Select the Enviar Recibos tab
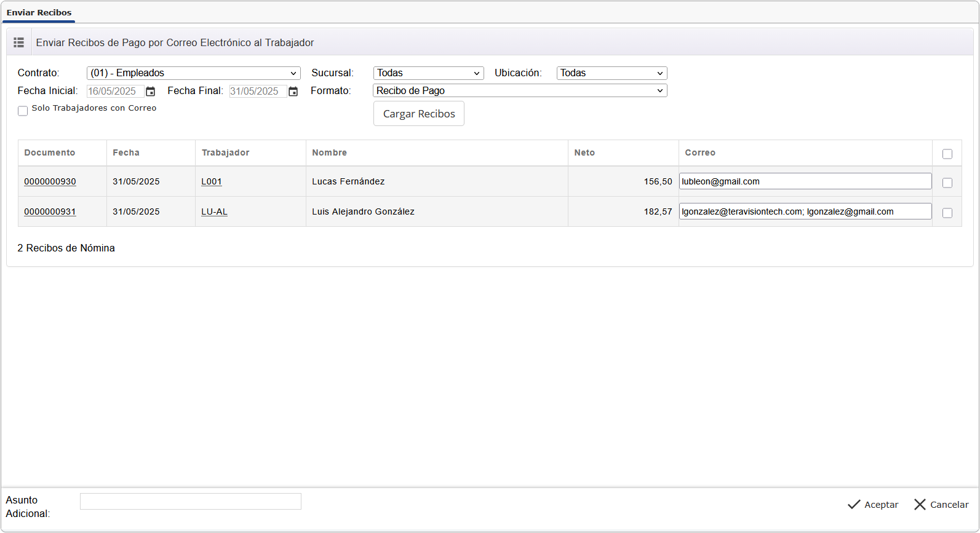The width and height of the screenshot is (980, 533). pos(39,12)
